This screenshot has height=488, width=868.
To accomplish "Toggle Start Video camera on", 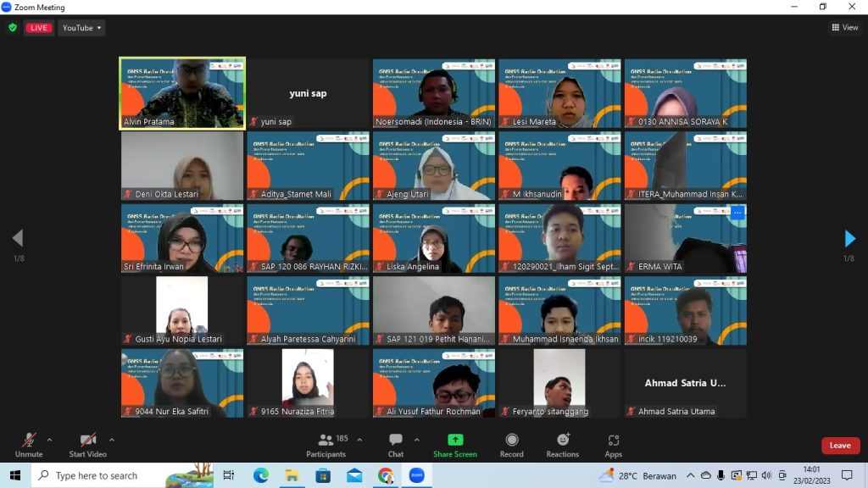I will pos(87,441).
